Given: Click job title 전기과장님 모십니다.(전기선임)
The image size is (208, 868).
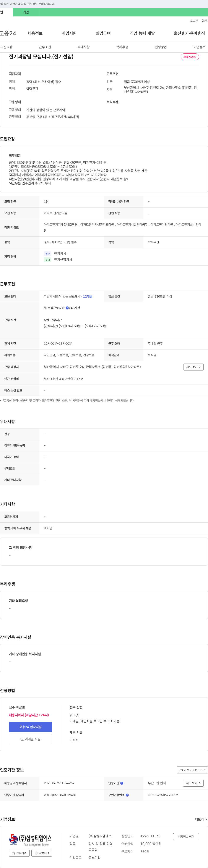Looking at the screenshot, I should tap(41, 57).
